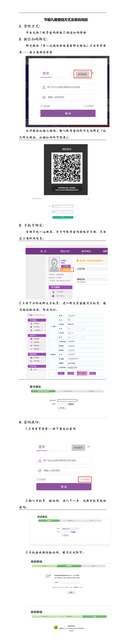Image resolution: width=125 pixels, height=644 pixels.
Task: Click the 验证码 input field in 账号绑定
Action: point(63,404)
